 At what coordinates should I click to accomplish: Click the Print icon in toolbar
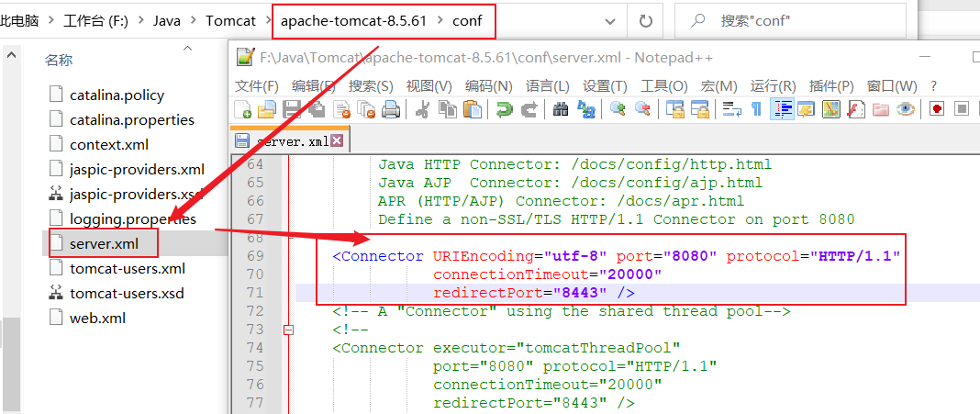[391, 109]
